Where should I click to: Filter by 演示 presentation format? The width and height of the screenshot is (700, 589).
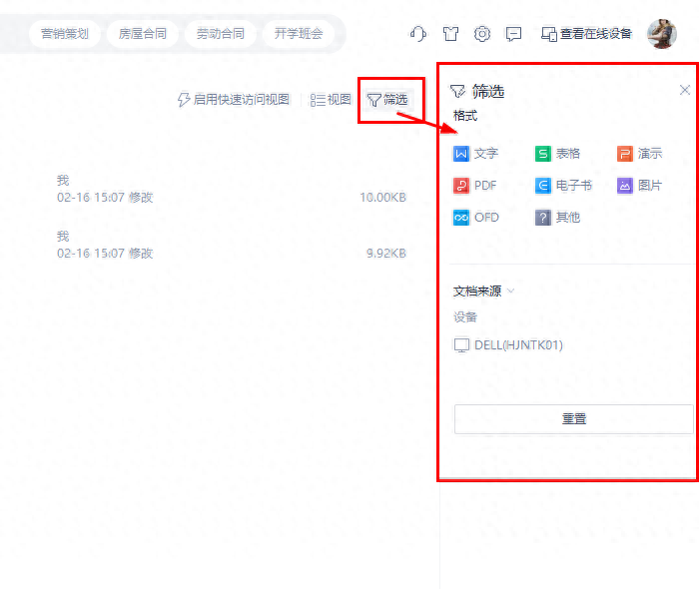coord(640,154)
